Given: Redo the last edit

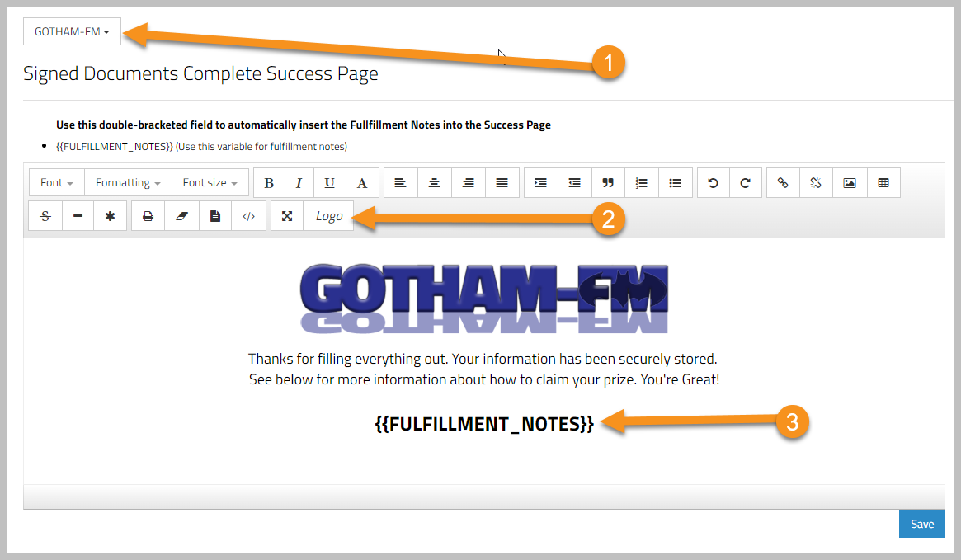Looking at the screenshot, I should click(745, 182).
